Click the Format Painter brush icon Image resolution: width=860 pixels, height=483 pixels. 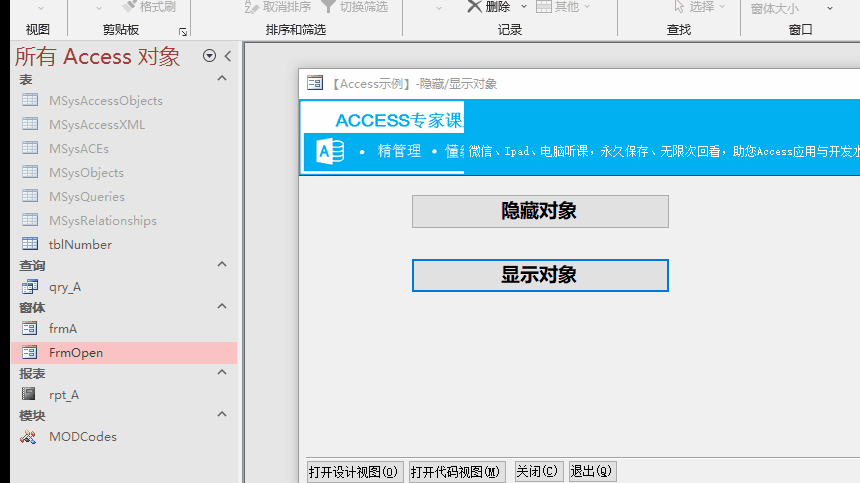pos(129,5)
